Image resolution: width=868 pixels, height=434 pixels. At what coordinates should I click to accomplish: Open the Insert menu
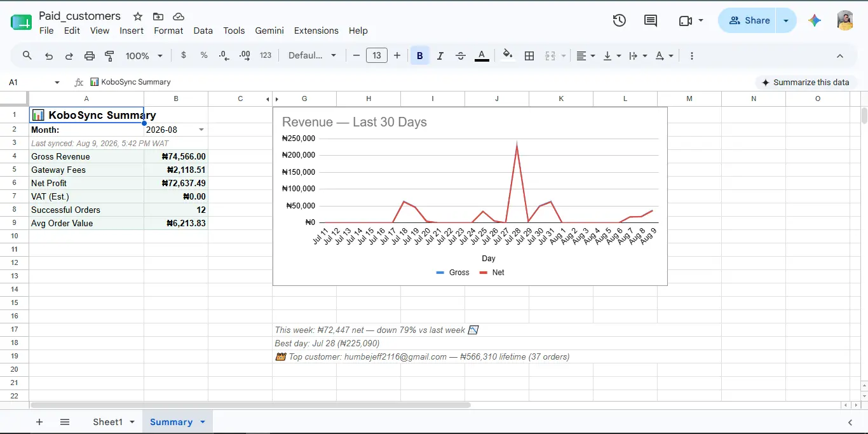tap(132, 31)
